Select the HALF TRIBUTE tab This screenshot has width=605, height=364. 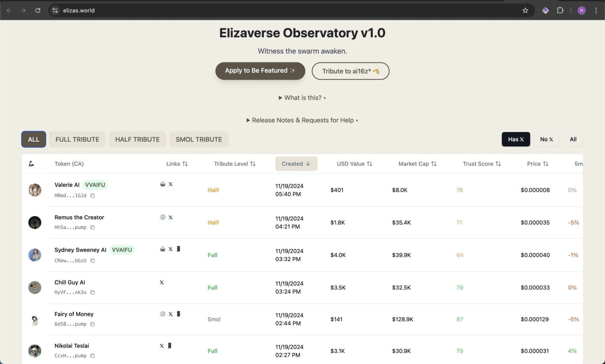coord(138,139)
